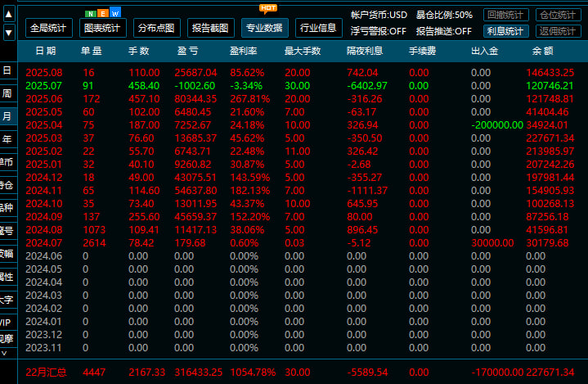Viewport: 588px width, 384px height.
Task: Click deposit value 30000.00
Action: (492, 243)
